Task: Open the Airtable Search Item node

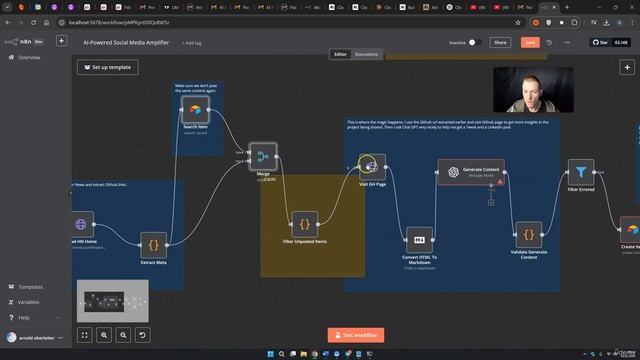Action: pos(196,109)
